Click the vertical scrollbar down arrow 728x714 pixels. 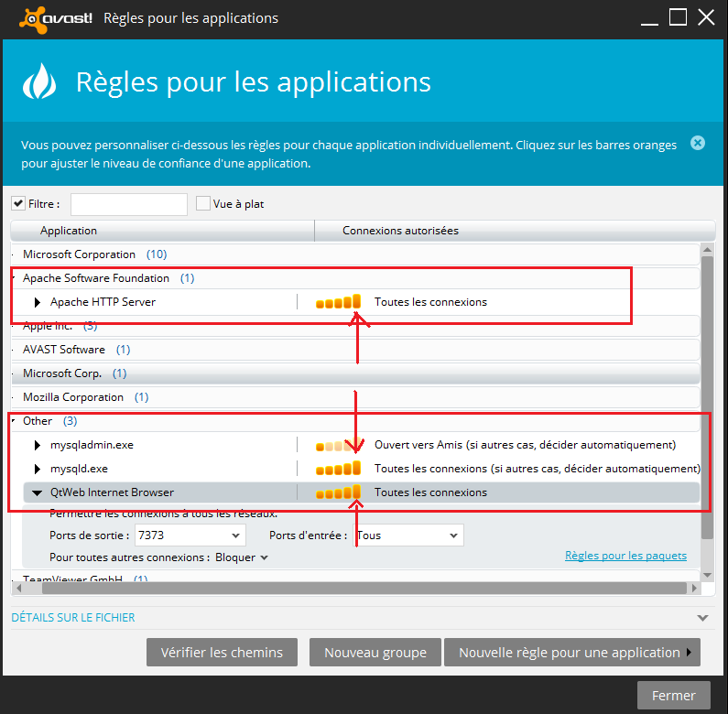point(707,575)
